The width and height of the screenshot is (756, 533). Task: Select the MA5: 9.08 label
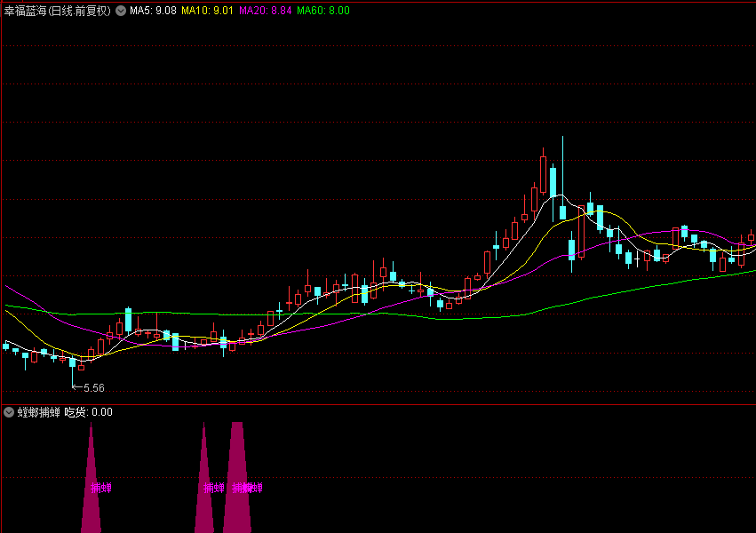(153, 11)
